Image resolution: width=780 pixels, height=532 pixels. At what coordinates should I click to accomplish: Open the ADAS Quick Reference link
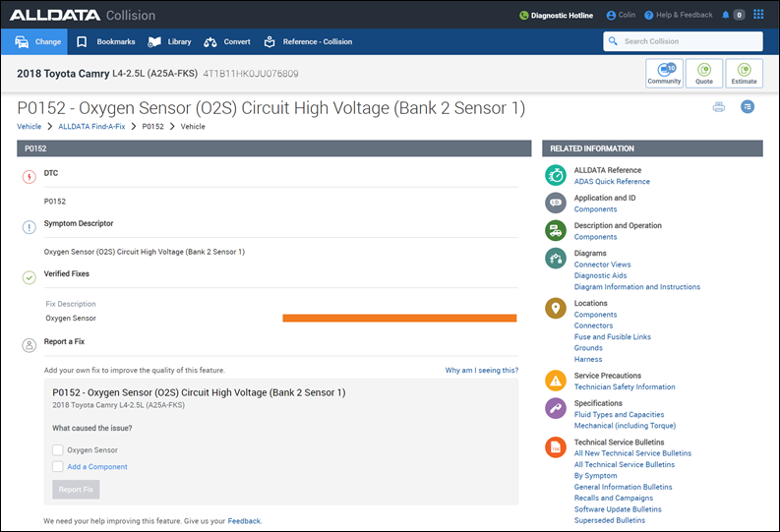612,182
